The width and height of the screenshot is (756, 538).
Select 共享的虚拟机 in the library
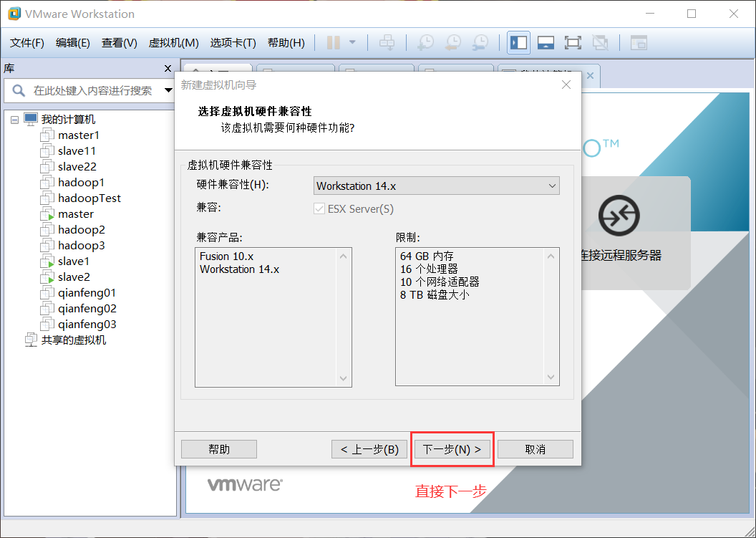click(x=73, y=340)
